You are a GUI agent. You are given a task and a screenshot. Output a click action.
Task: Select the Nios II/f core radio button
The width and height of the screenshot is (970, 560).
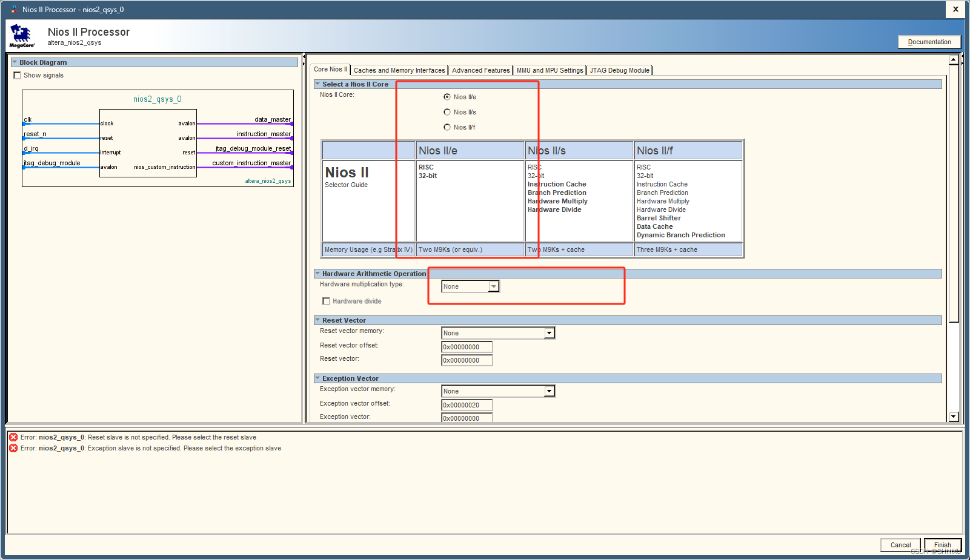(447, 127)
